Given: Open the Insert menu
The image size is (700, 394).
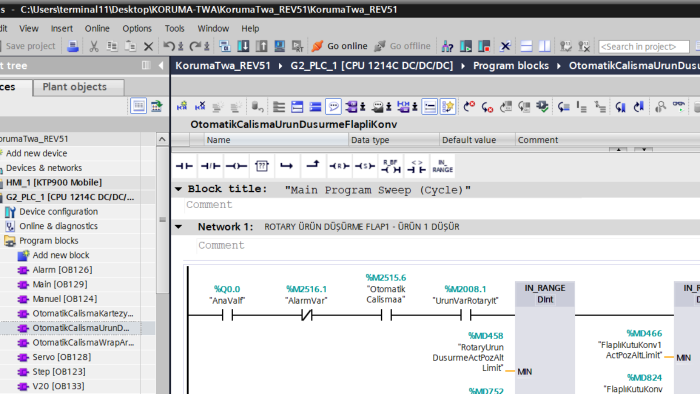Looking at the screenshot, I should pos(62,29).
